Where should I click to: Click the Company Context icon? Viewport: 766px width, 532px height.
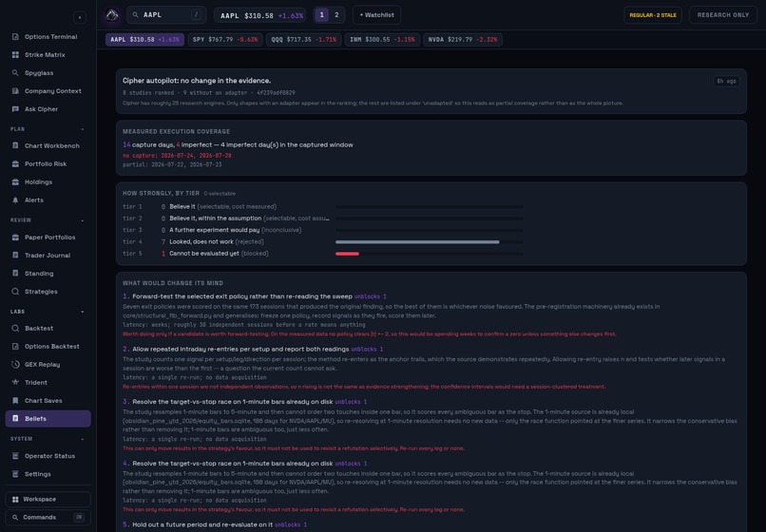tap(15, 91)
